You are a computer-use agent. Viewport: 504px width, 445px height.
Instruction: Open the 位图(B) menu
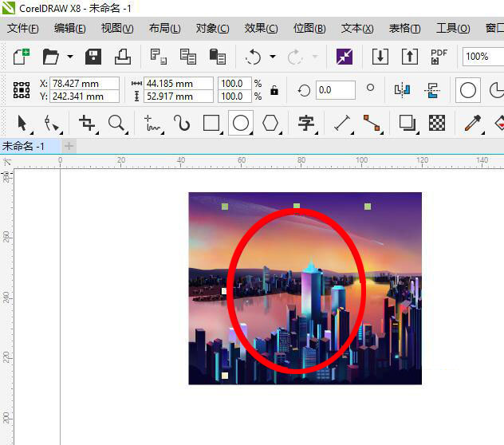click(x=309, y=28)
